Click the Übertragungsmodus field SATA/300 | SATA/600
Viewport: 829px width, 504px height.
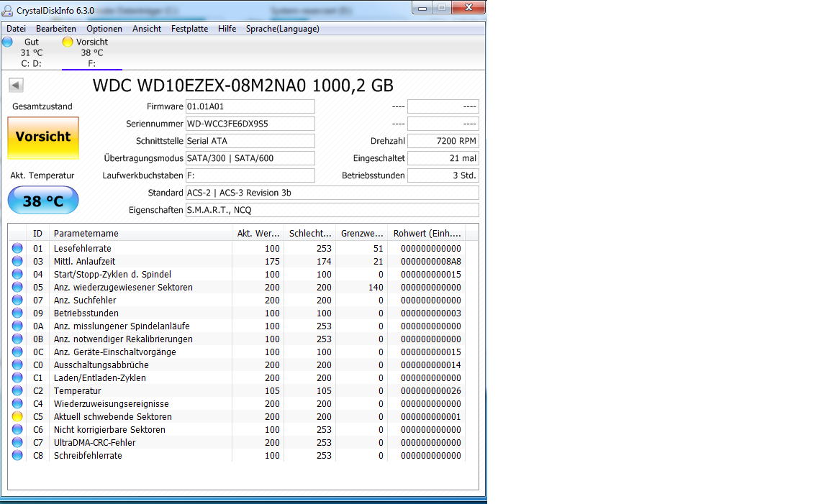[x=250, y=158]
